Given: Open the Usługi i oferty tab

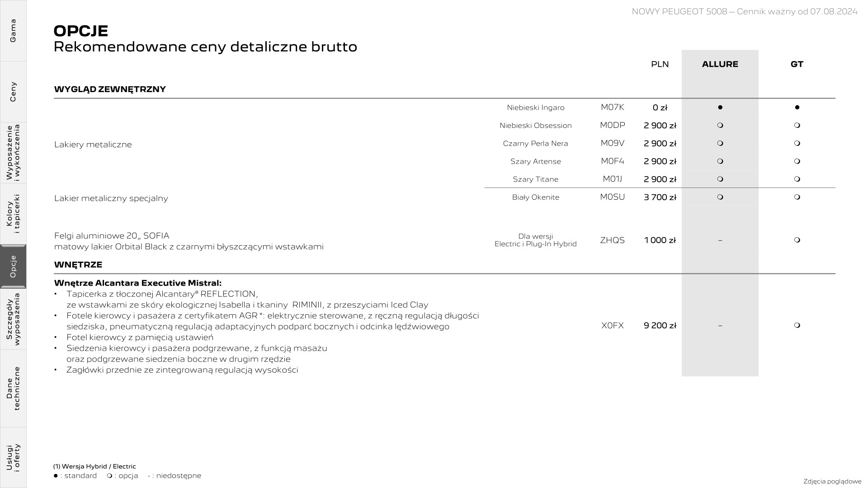Looking at the screenshot, I should click(x=13, y=457).
